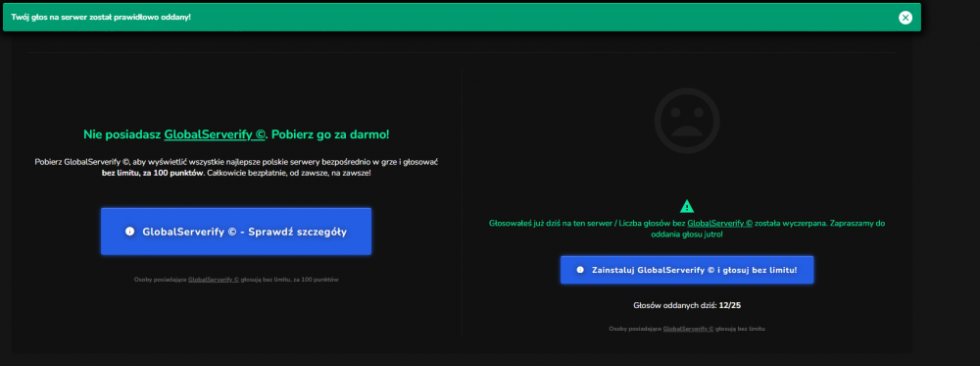The width and height of the screenshot is (980, 366).
Task: Open GlobalServerify © link in green heading
Action: click(x=215, y=134)
